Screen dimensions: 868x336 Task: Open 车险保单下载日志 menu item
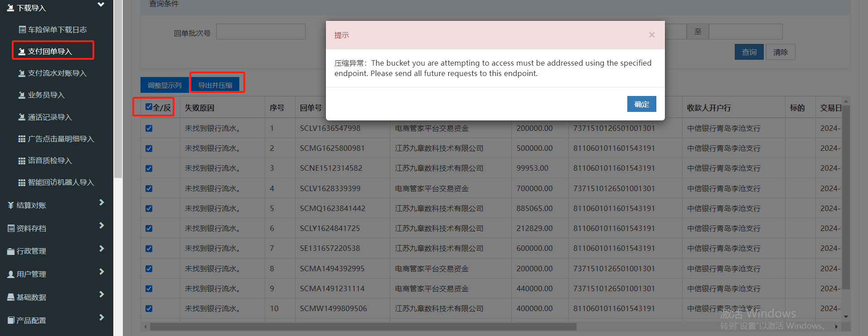pos(57,29)
